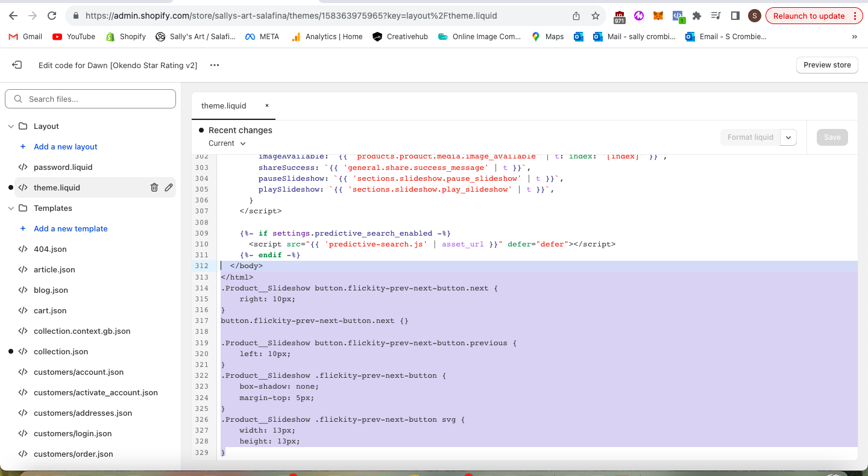Expand the Format liquid dropdown arrow
868x476 pixels.
[x=788, y=137]
